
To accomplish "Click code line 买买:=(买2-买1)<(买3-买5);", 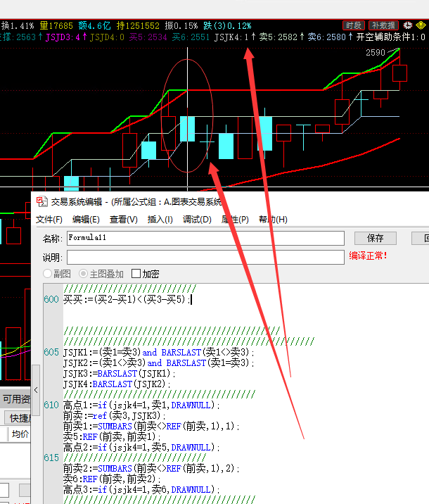I will pyautogui.click(x=127, y=300).
